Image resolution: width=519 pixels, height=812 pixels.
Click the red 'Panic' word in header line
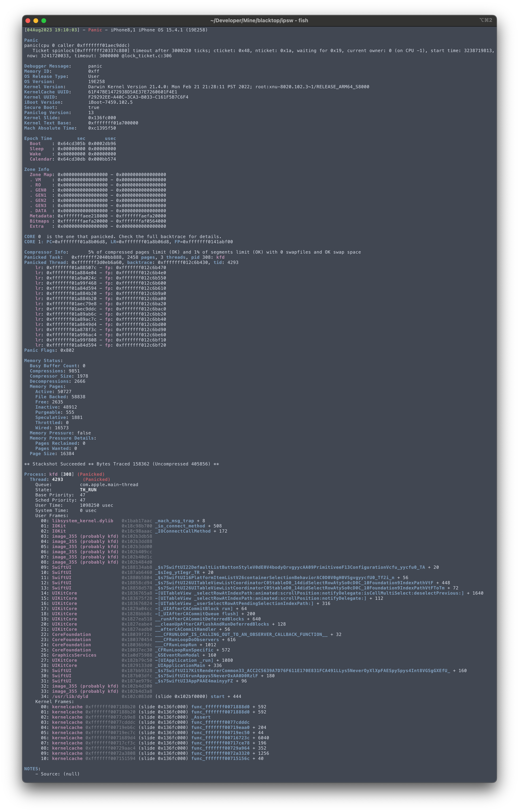(95, 30)
